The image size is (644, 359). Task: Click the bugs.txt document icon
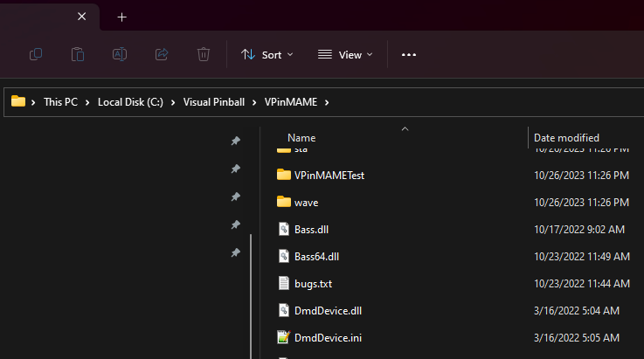[284, 283]
